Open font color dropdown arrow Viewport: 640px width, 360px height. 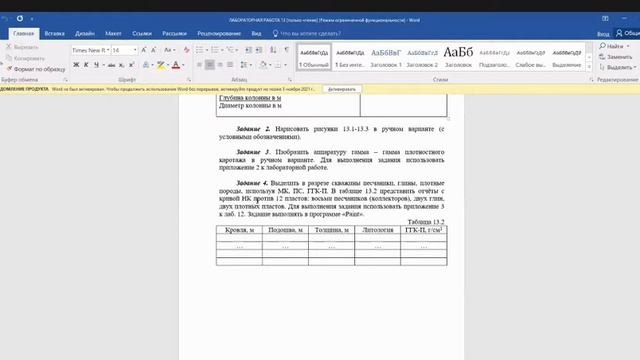coord(183,65)
